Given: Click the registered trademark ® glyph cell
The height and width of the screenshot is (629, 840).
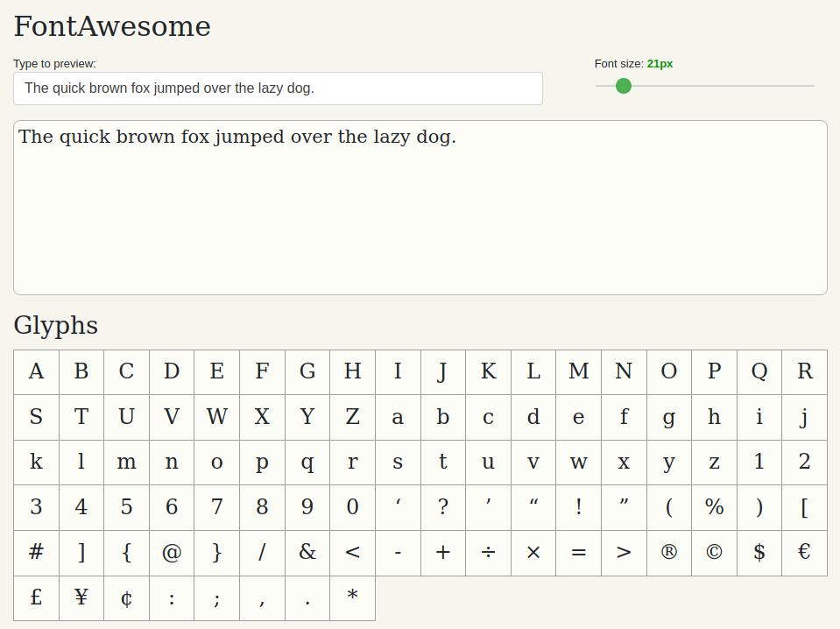Looking at the screenshot, I should coord(669,553).
